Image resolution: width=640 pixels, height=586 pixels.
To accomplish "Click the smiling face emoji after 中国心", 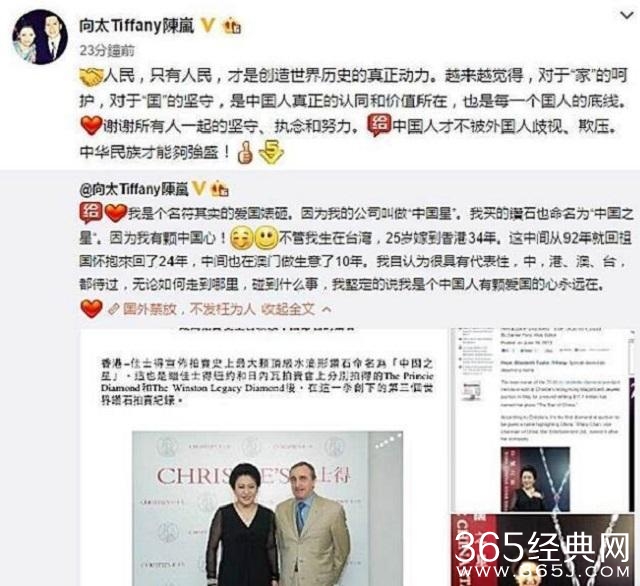I will click(x=267, y=238).
